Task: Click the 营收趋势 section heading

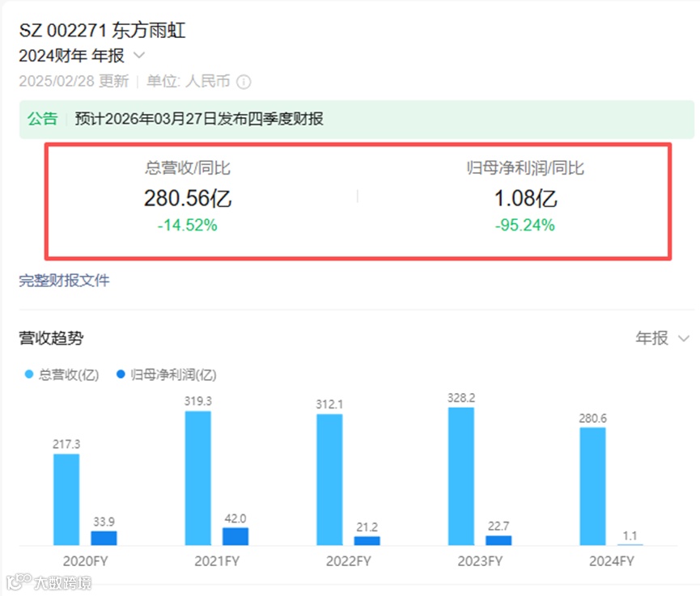Action: [x=51, y=338]
